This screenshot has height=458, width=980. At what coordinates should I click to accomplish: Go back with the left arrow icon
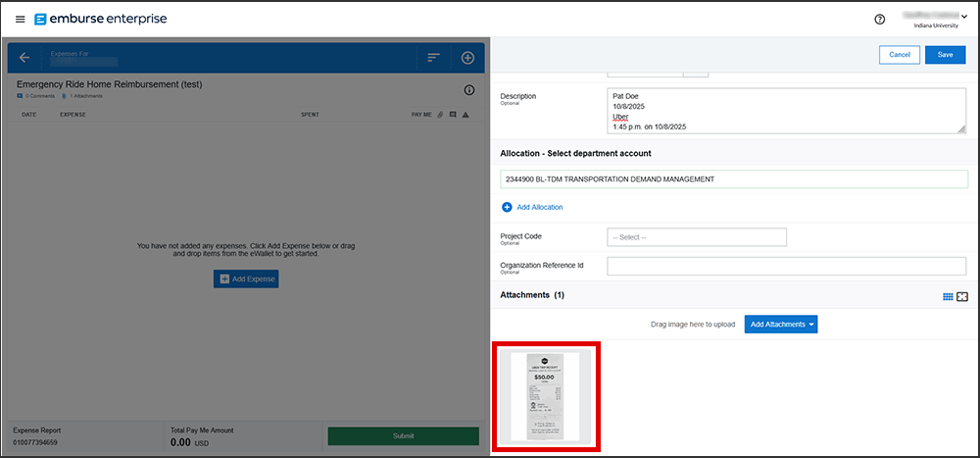(x=24, y=58)
